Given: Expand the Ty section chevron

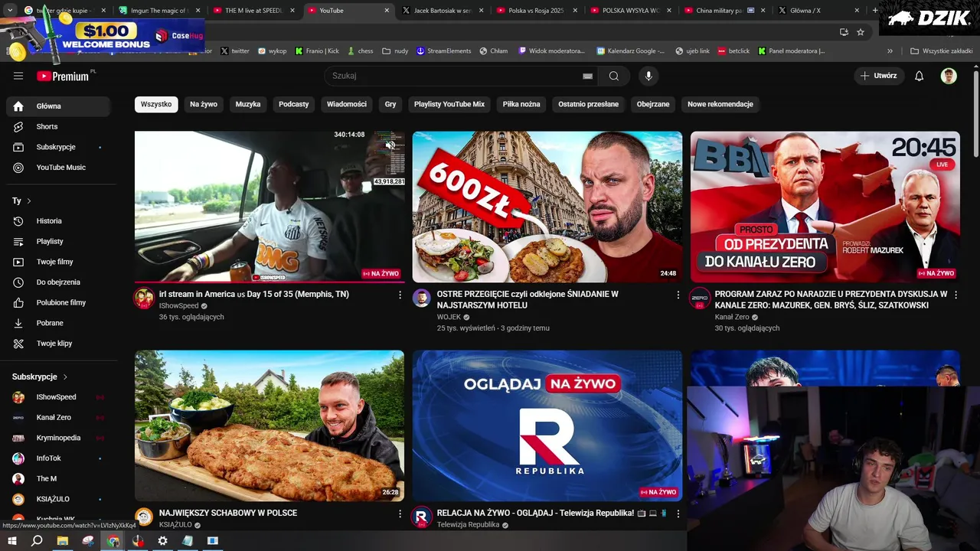Looking at the screenshot, I should [29, 201].
